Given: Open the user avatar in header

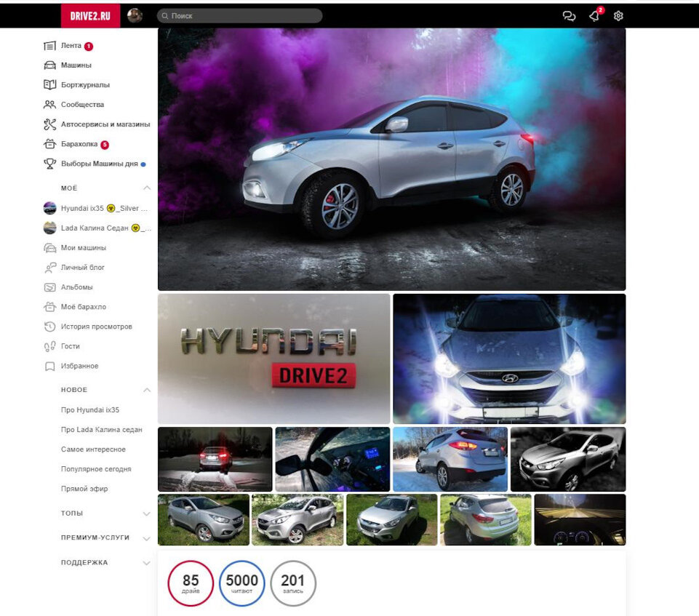Looking at the screenshot, I should tap(135, 15).
